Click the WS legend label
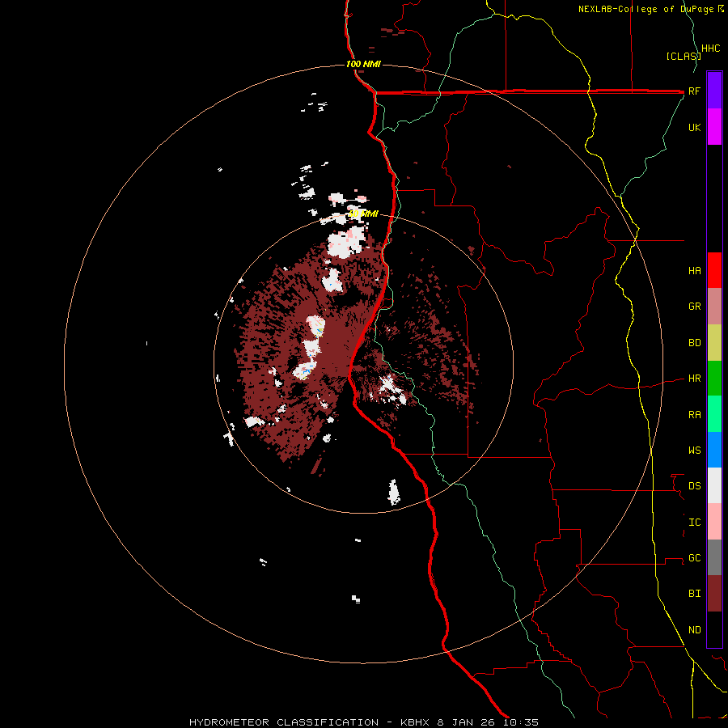728x728 pixels. point(694,451)
